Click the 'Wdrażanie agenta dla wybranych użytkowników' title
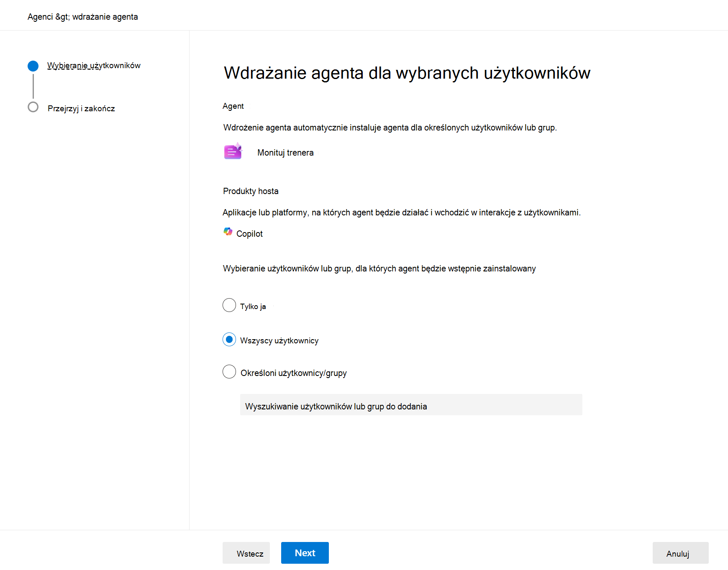Image resolution: width=728 pixels, height=570 pixels. click(x=407, y=73)
